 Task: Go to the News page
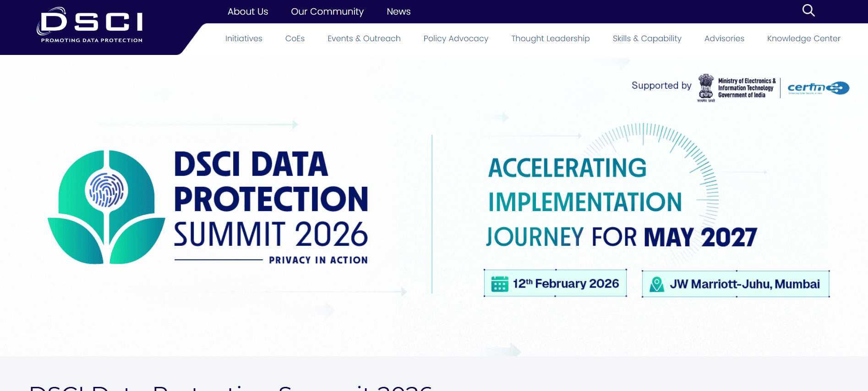coord(399,11)
